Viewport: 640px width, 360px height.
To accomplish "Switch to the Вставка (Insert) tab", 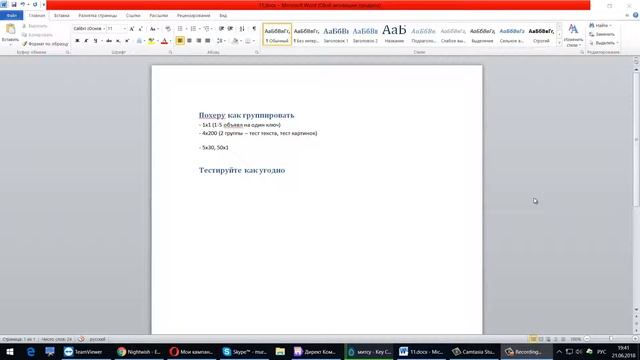I will pos(62,16).
